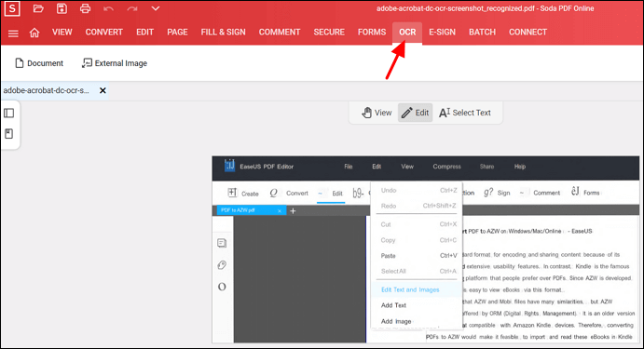Toggle the page thumbnails panel icon
The height and width of the screenshot is (349, 644).
(x=9, y=113)
